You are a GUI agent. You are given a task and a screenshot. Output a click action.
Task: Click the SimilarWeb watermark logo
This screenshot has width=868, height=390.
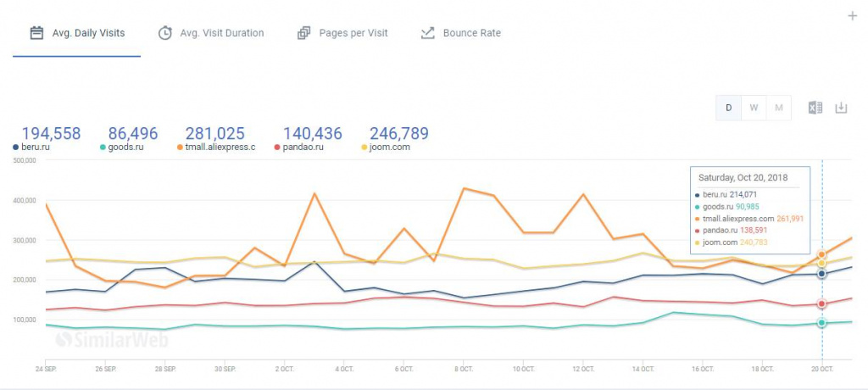112,340
